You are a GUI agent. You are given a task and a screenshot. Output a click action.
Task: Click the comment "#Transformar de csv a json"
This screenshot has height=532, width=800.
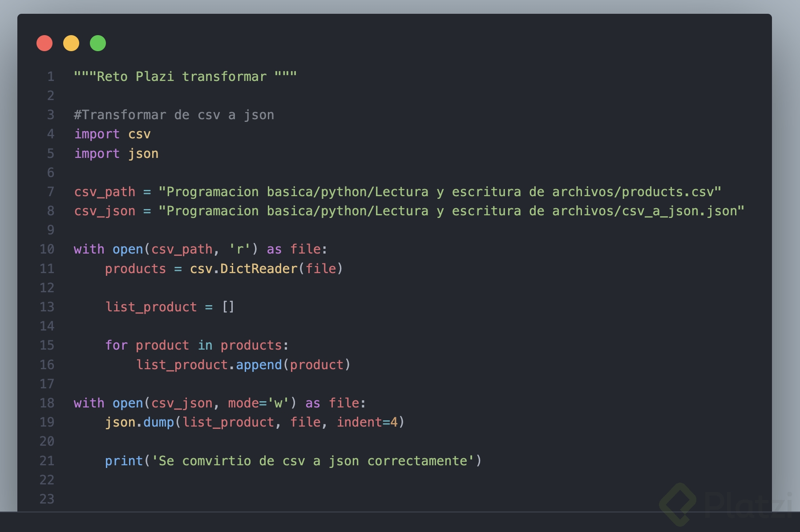pyautogui.click(x=174, y=115)
